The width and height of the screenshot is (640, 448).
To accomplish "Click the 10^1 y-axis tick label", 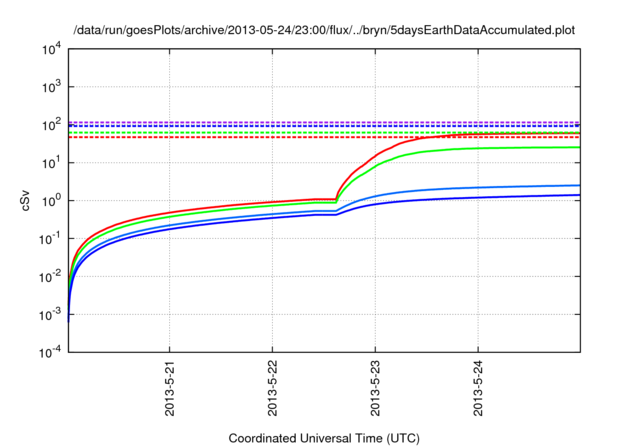I will (x=51, y=163).
